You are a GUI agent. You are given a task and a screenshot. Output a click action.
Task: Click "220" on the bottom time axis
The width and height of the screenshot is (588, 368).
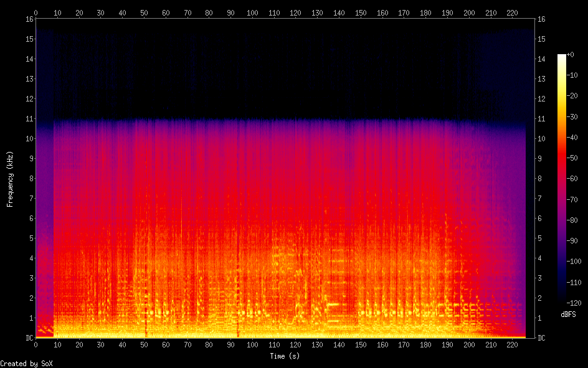click(512, 345)
